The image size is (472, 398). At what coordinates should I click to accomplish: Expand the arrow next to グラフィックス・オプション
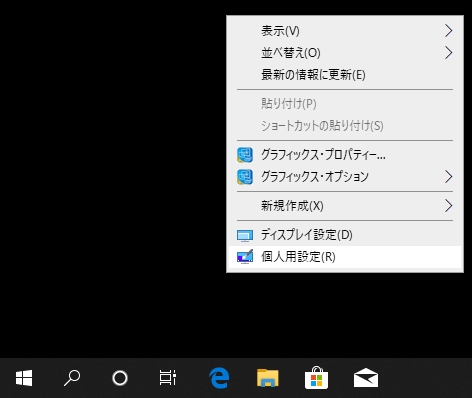(449, 177)
